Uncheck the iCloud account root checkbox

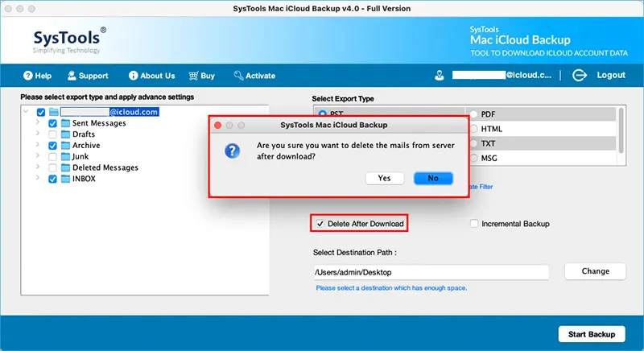pos(41,112)
